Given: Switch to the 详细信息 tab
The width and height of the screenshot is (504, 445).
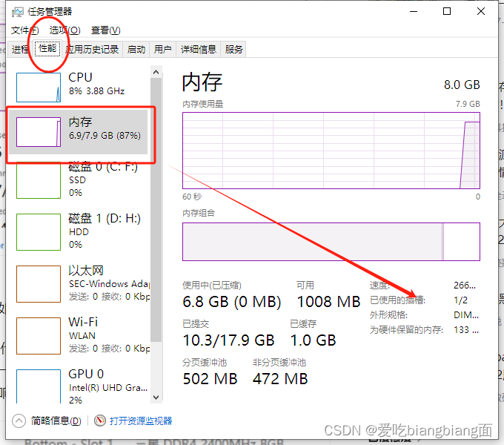Looking at the screenshot, I should coord(199,49).
